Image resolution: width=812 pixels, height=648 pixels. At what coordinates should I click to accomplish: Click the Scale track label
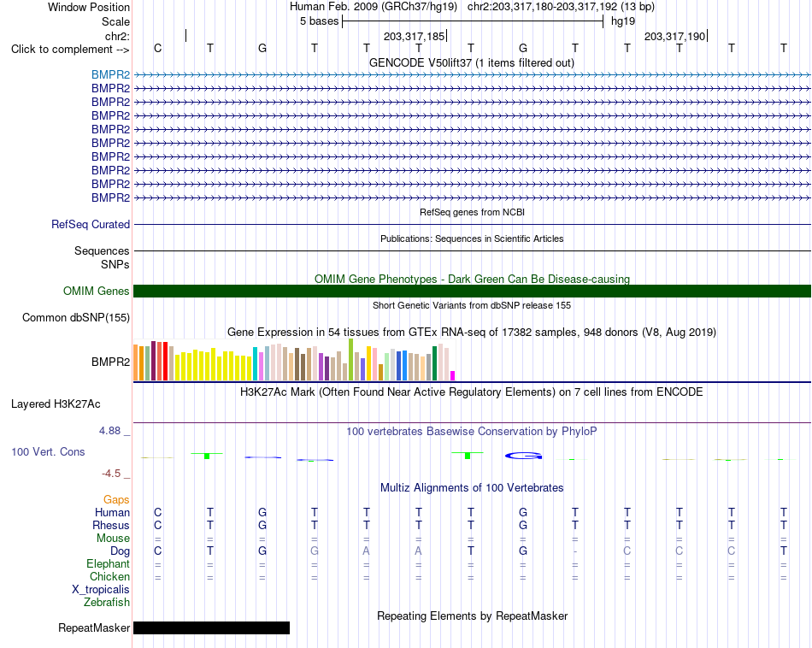coord(115,21)
